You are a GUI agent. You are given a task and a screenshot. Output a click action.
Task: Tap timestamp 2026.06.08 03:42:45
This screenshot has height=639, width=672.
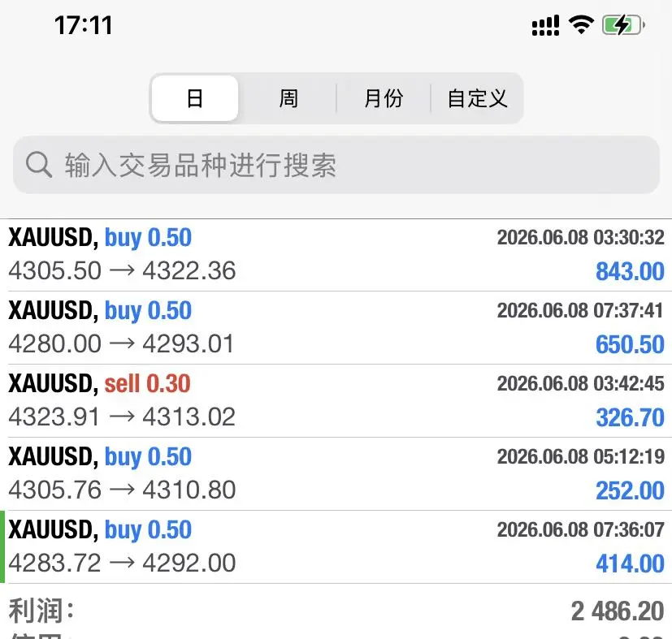(x=581, y=384)
